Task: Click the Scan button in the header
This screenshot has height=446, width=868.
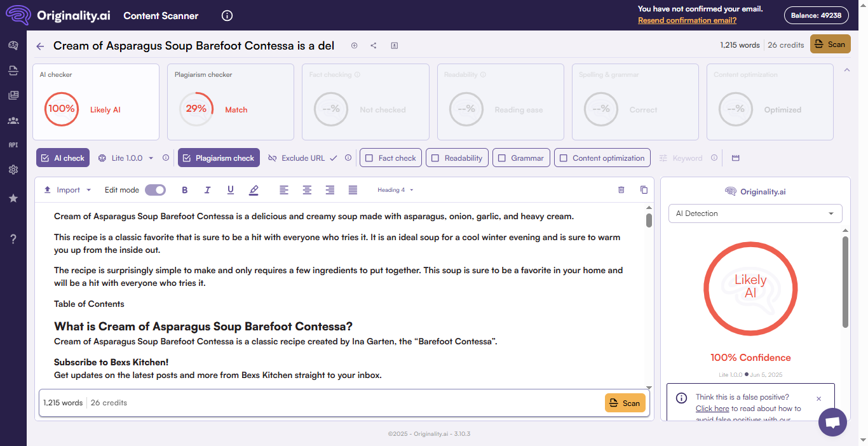Action: pos(830,44)
